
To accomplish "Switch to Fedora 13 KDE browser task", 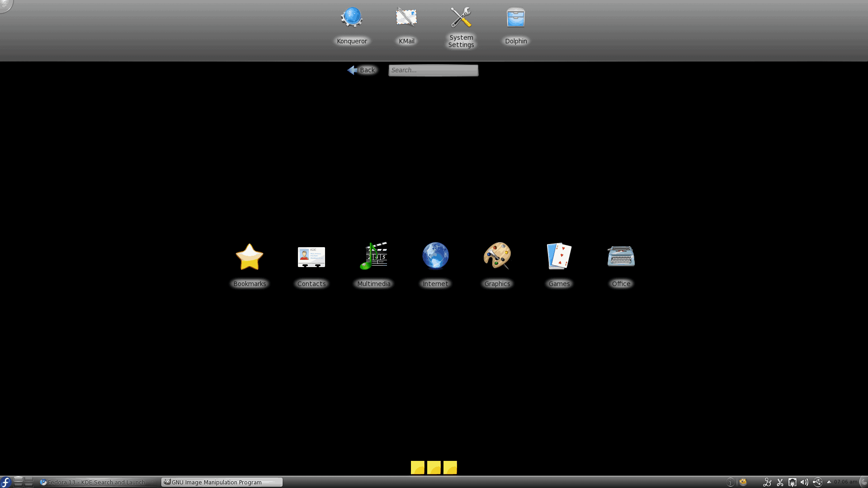I will tap(97, 482).
